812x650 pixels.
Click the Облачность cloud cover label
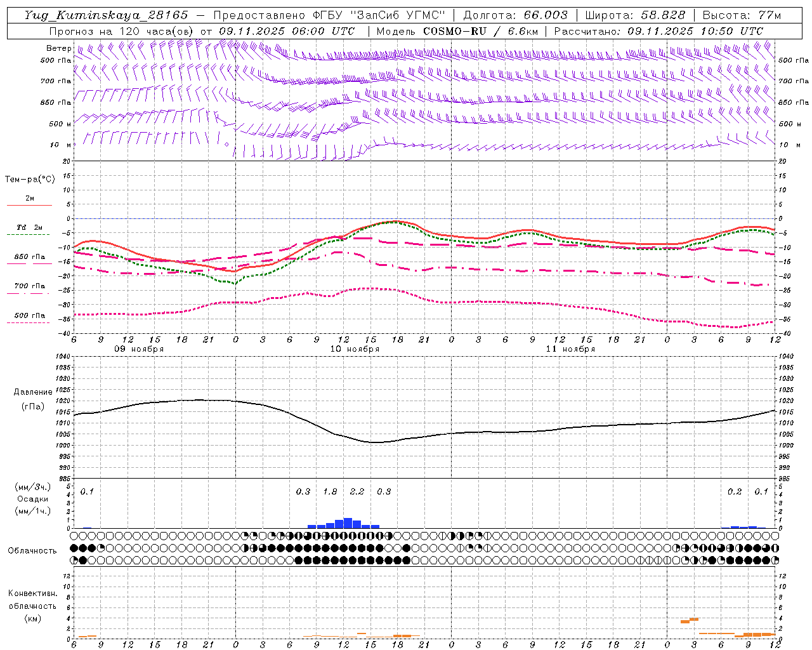click(32, 551)
